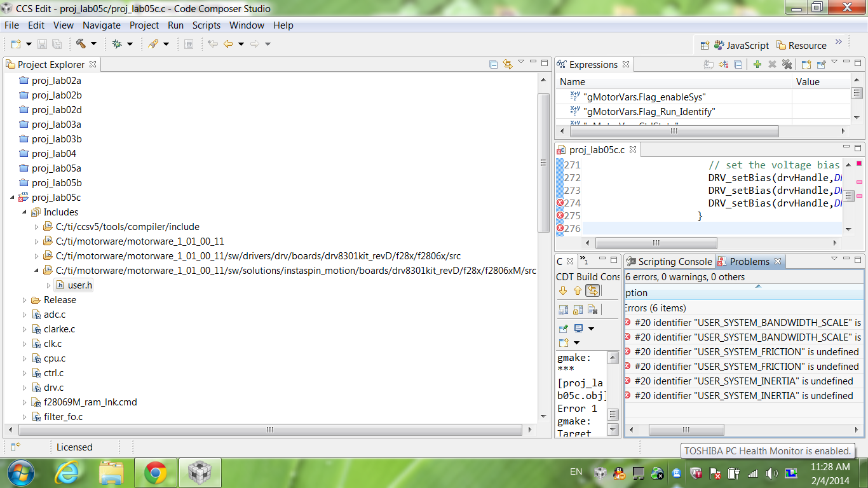Expand C:/ti/ccsv5/tools/compiler/include node
Image resolution: width=868 pixels, height=488 pixels.
pos(36,227)
